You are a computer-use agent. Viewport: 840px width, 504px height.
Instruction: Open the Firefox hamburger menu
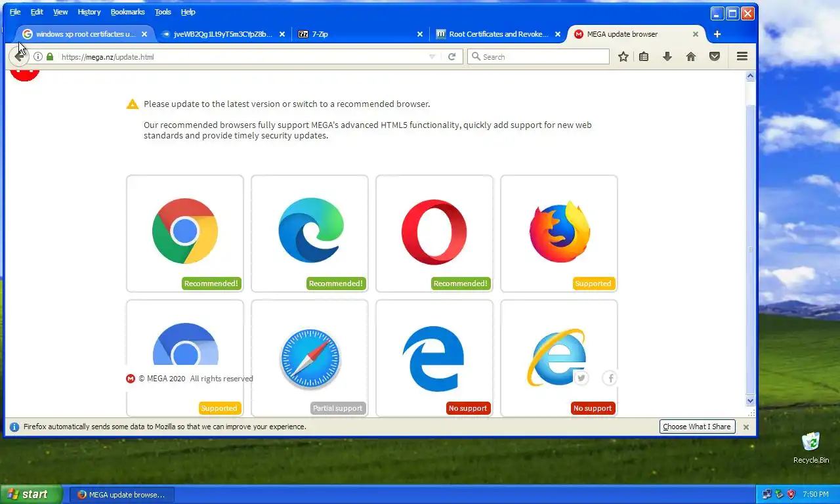point(742,57)
